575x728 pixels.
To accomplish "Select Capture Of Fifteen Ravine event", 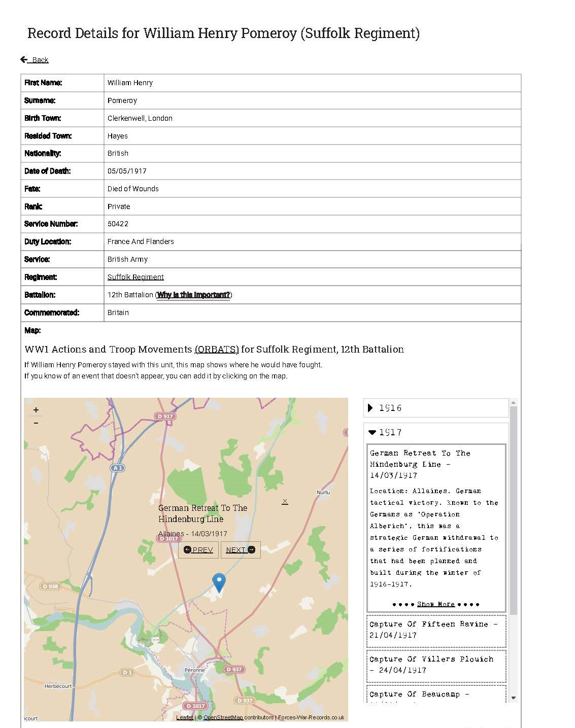I will 435,630.
